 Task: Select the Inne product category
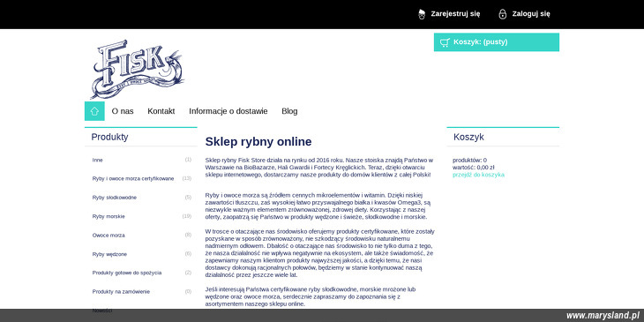coord(97,160)
